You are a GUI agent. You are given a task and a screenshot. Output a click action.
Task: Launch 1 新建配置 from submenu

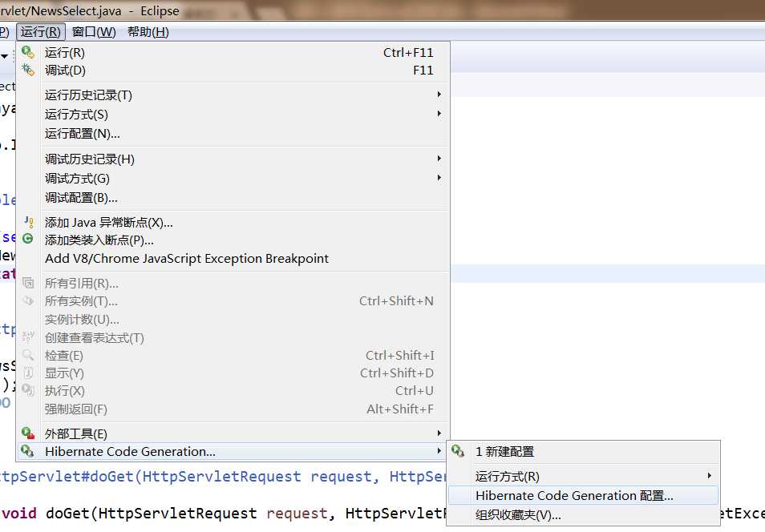(x=584, y=452)
